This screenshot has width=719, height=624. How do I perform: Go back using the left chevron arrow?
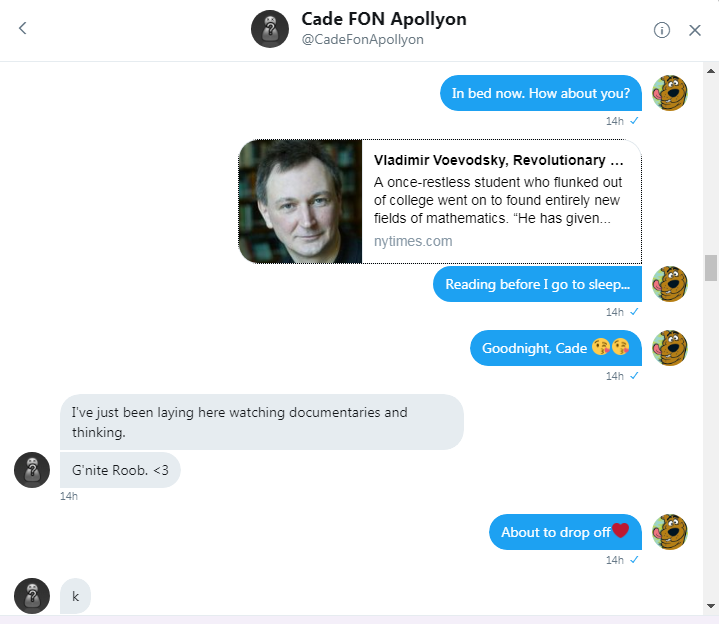[x=23, y=29]
